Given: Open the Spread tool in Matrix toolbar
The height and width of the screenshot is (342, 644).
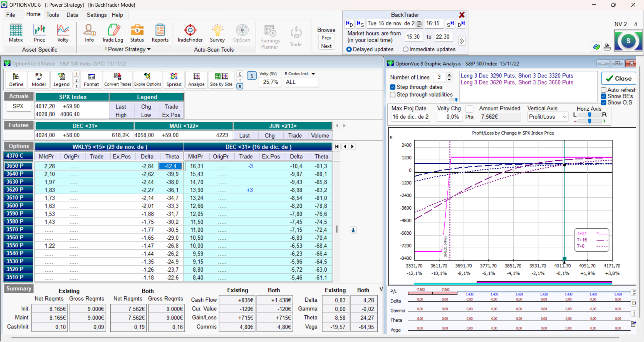Looking at the screenshot, I should [x=174, y=80].
